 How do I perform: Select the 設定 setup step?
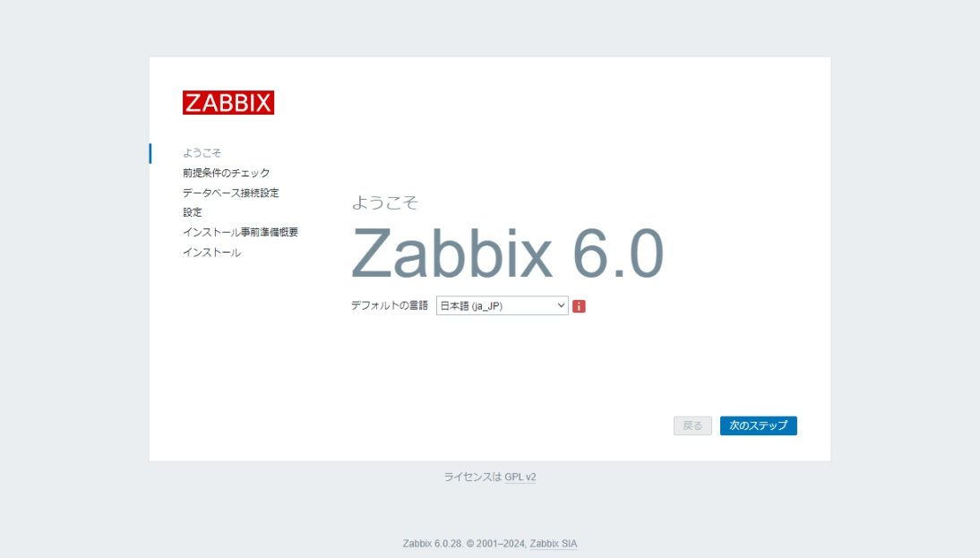click(193, 212)
